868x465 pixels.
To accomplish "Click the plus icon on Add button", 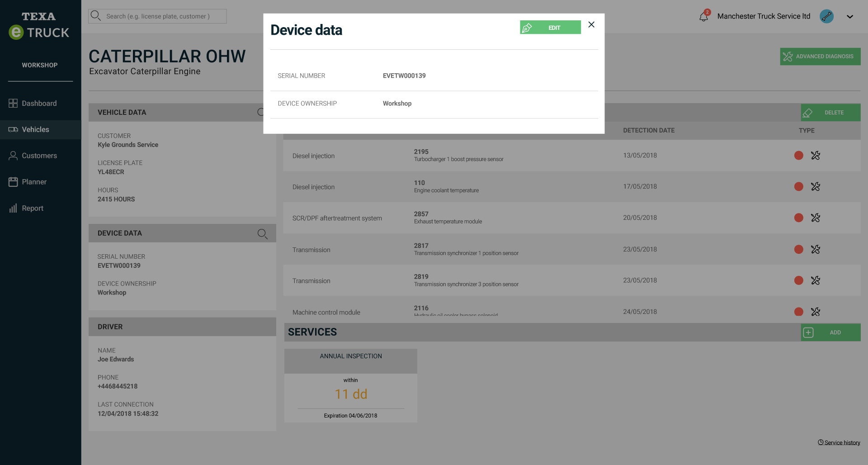I will (x=808, y=332).
